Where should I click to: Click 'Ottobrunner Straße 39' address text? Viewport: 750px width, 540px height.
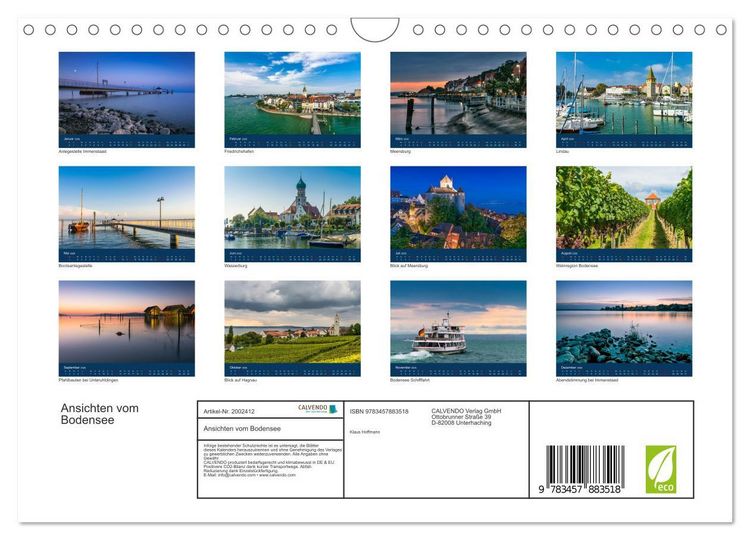(x=461, y=417)
